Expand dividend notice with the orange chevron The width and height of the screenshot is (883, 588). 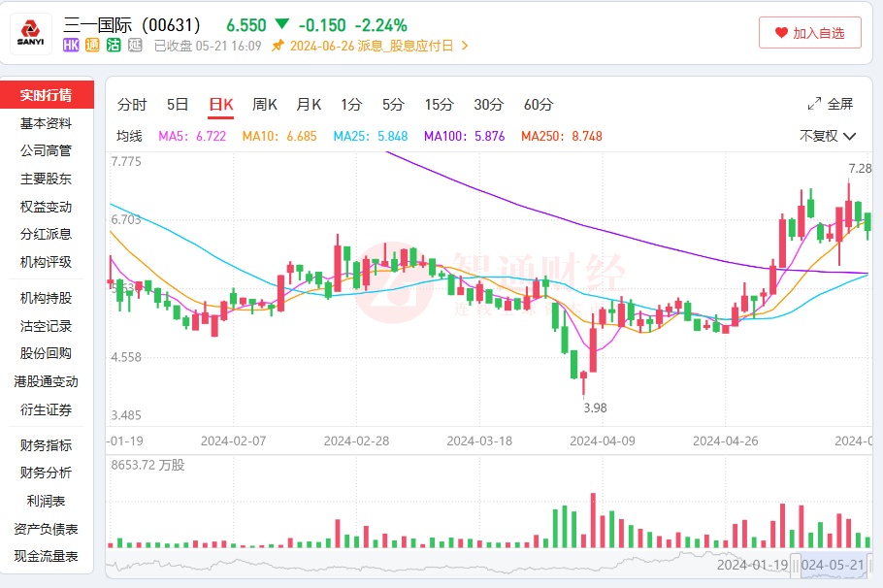point(465,46)
